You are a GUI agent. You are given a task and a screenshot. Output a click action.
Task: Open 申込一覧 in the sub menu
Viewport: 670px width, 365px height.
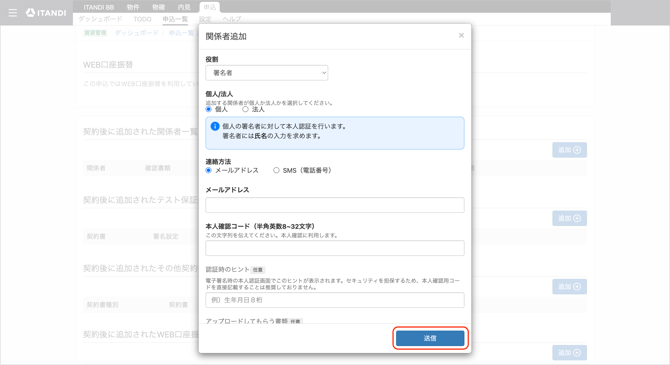click(175, 19)
